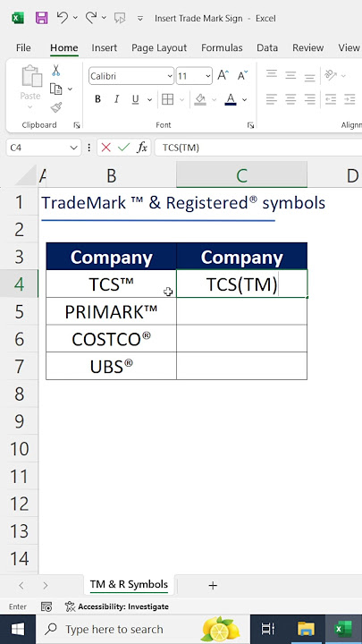Open the Name Box dropdown arrow
Image resolution: width=362 pixels, height=644 pixels.
click(x=74, y=148)
